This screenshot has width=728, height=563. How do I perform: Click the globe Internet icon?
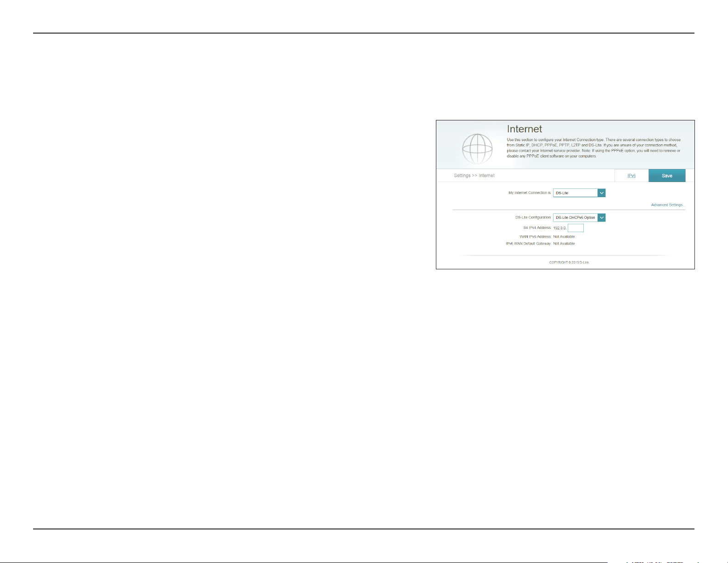(478, 149)
